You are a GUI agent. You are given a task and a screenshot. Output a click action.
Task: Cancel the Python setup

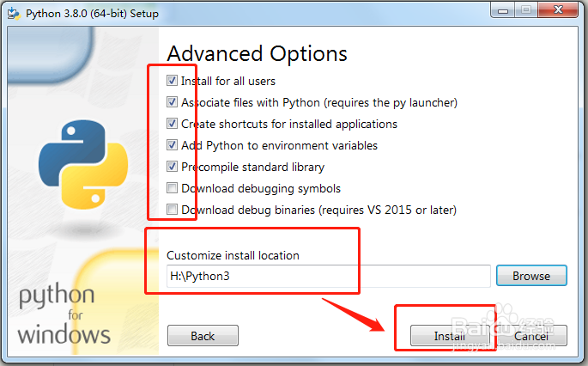(x=531, y=336)
